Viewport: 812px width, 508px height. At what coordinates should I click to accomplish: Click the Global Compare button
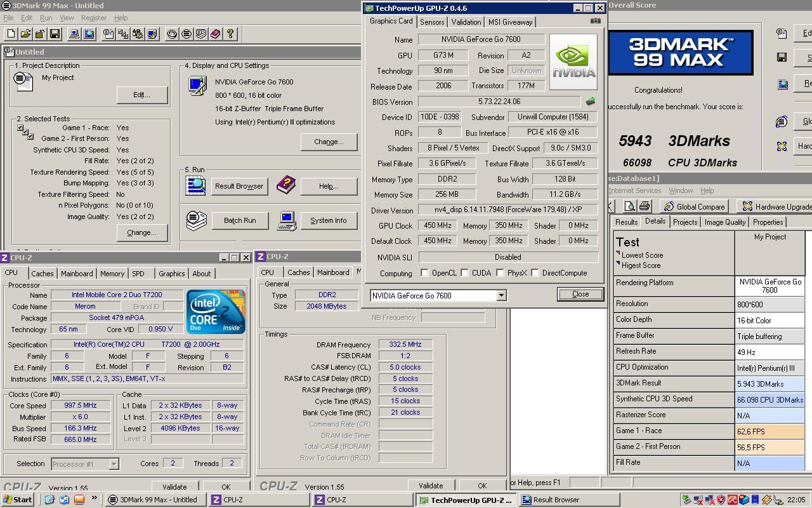(x=693, y=206)
